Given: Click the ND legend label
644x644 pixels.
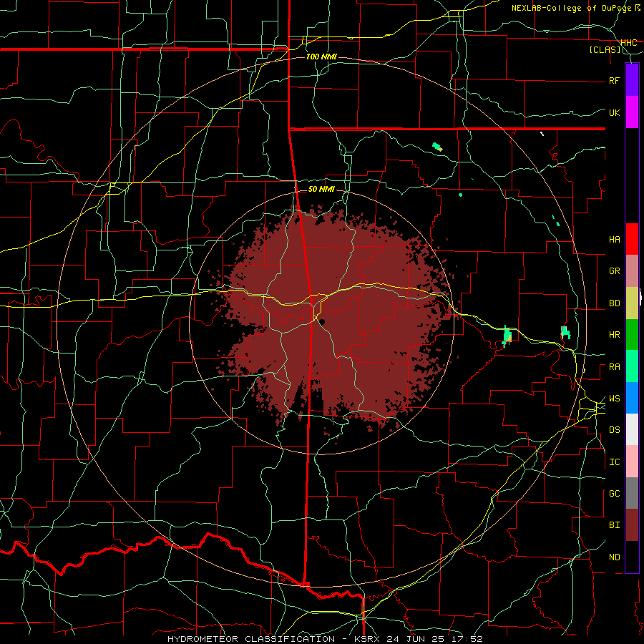Looking at the screenshot, I should point(615,557).
